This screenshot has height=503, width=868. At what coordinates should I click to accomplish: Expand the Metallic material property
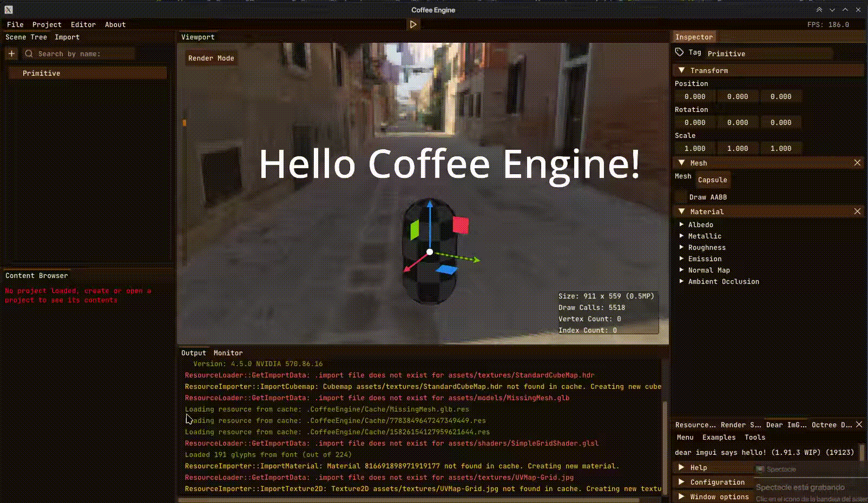tap(682, 236)
